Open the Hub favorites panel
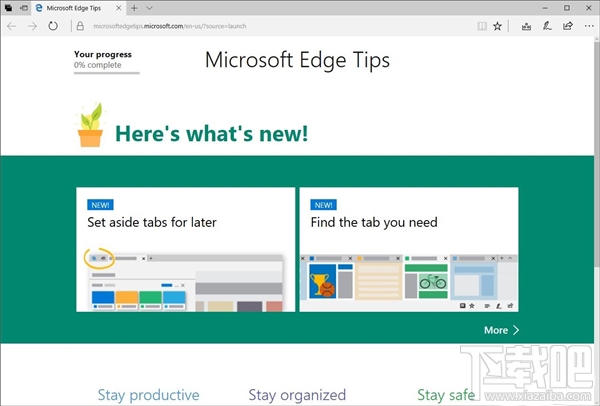Screen dimensions: 600x406 pyautogui.click(x=526, y=26)
